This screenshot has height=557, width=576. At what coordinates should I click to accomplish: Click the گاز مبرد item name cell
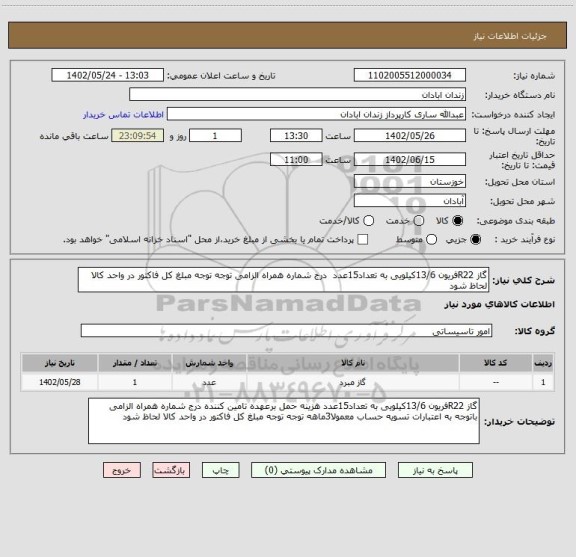(x=353, y=382)
